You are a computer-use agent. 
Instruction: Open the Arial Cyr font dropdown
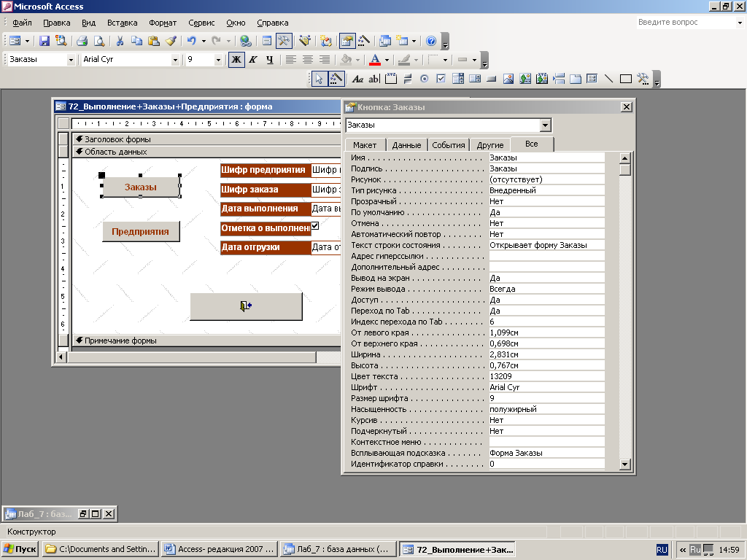click(x=175, y=60)
